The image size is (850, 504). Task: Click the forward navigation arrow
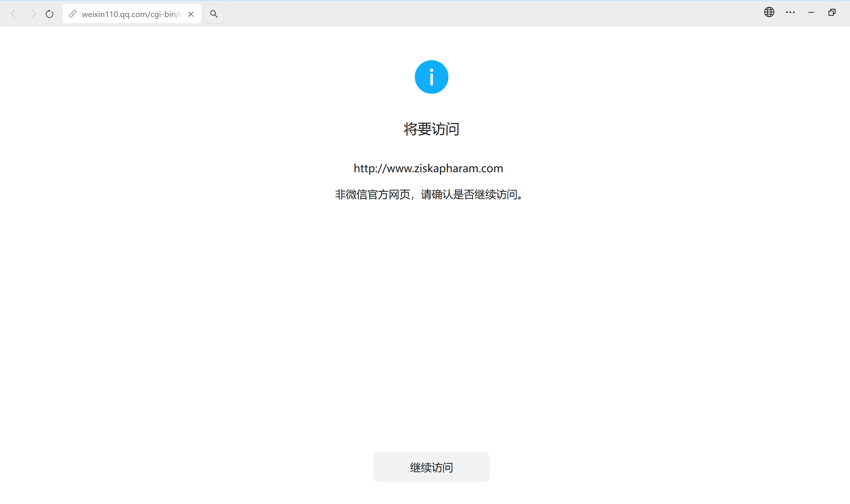point(33,14)
